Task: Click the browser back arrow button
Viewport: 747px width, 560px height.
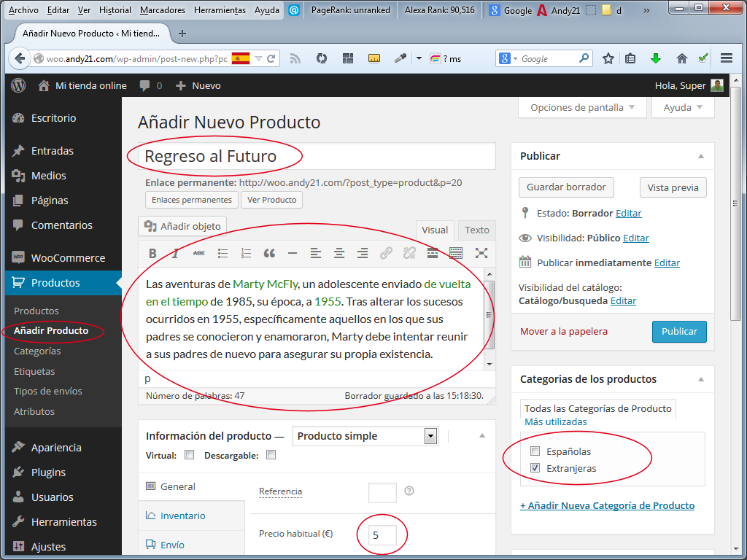Action: (20, 58)
